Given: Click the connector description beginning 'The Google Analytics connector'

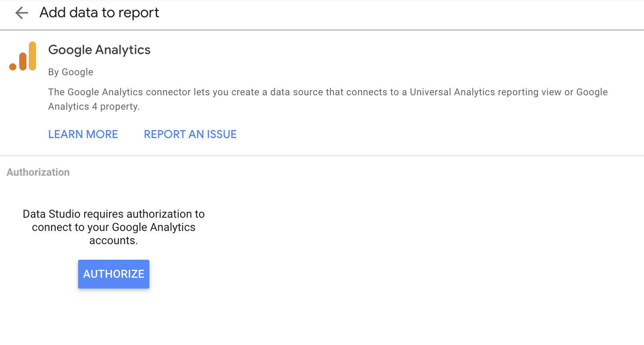Looking at the screenshot, I should pos(328,99).
